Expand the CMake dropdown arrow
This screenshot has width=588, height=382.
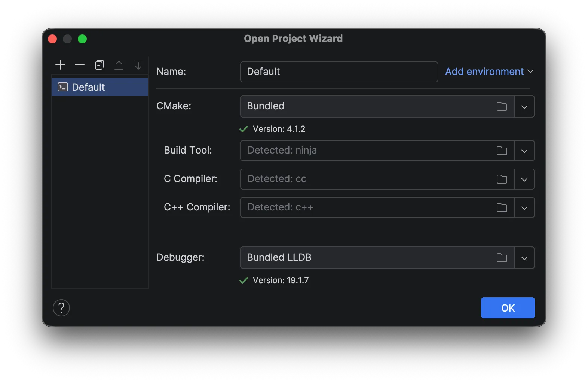[524, 107]
